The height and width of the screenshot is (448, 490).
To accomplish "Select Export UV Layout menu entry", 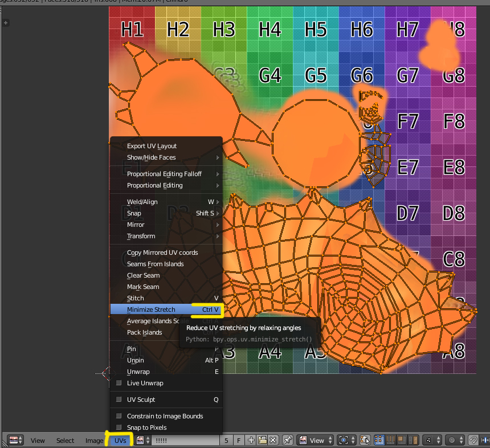I will [152, 146].
